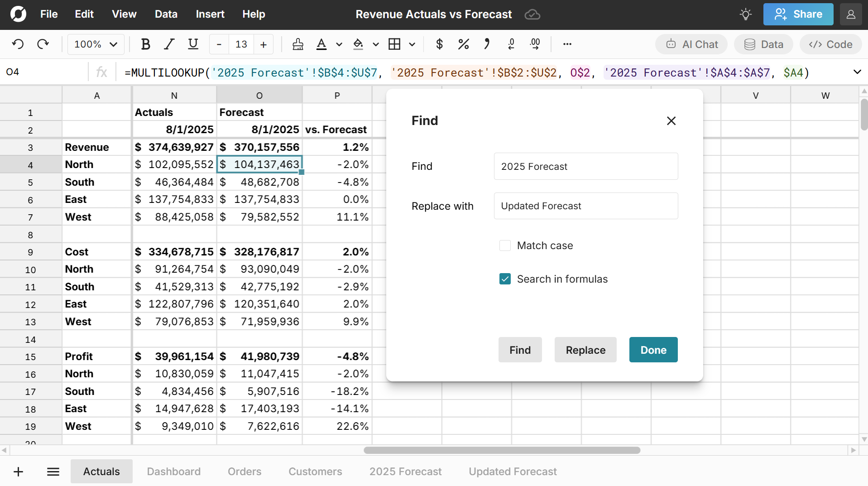Toggle italic formatting

point(169,44)
